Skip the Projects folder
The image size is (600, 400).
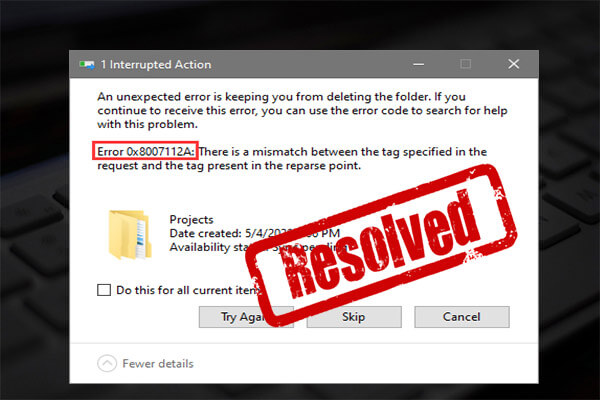coord(354,317)
